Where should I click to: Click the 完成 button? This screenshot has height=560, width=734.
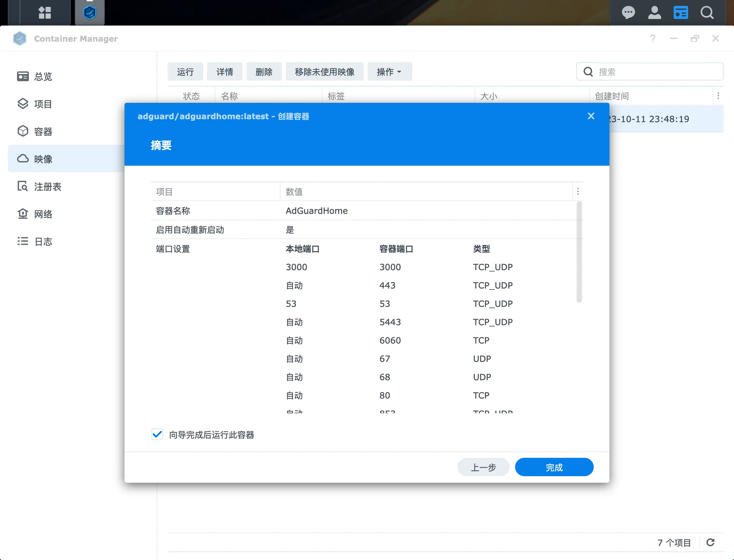pos(554,467)
